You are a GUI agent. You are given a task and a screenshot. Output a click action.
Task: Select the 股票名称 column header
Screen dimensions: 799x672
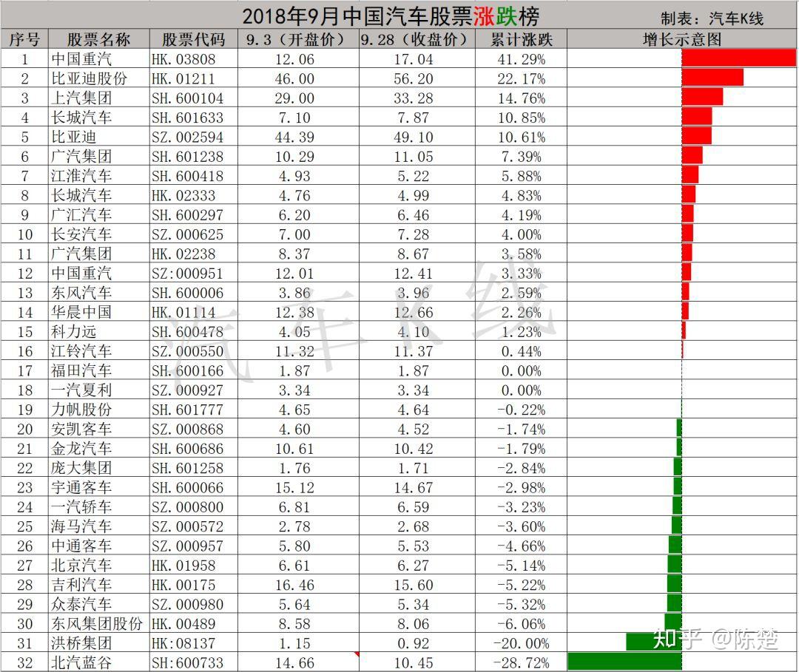pyautogui.click(x=99, y=39)
